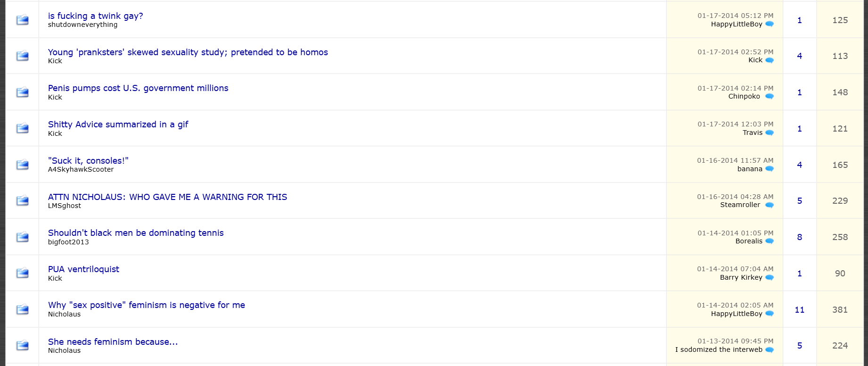Open the ATTN NICHOLAUS warning thread
Image resolution: width=868 pixels, height=366 pixels.
coord(167,197)
